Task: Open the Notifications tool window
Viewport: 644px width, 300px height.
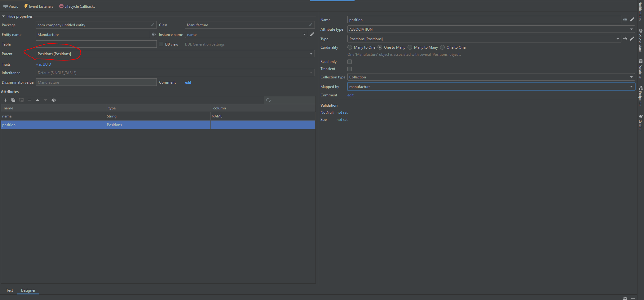Action: coord(641,11)
